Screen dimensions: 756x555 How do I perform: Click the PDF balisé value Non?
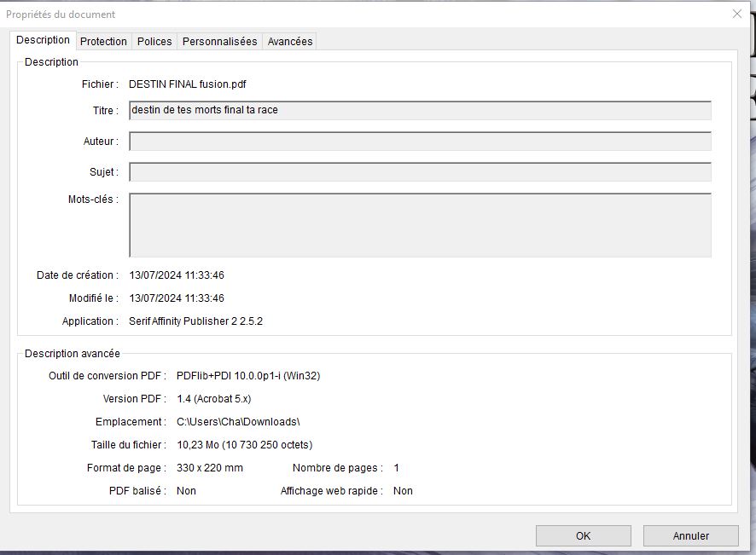click(x=186, y=491)
